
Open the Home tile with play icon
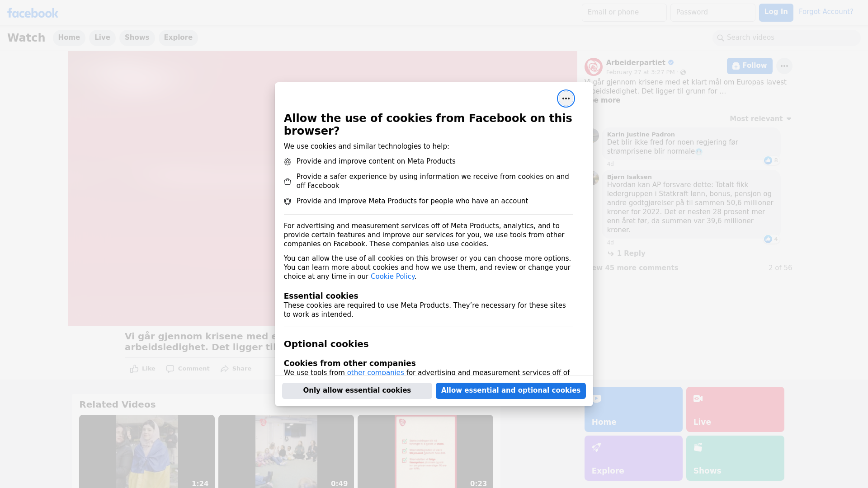(x=633, y=409)
